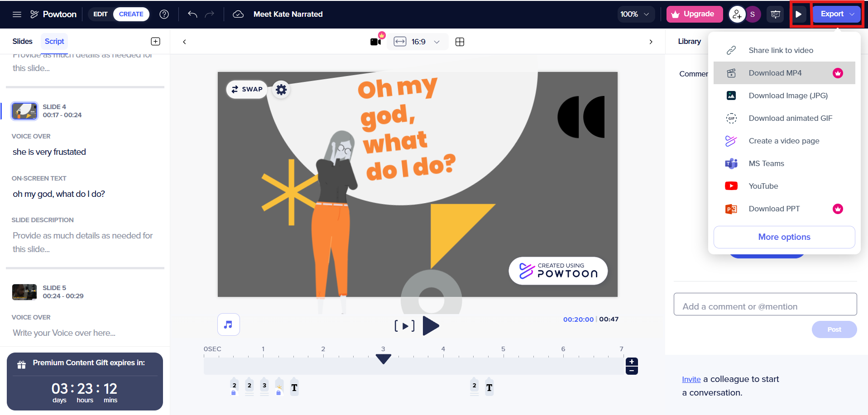Toggle the grid layout icon

coord(460,42)
